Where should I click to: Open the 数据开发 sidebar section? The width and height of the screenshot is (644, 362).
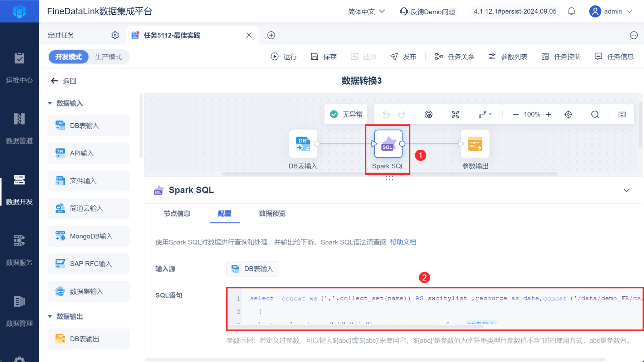(19, 189)
